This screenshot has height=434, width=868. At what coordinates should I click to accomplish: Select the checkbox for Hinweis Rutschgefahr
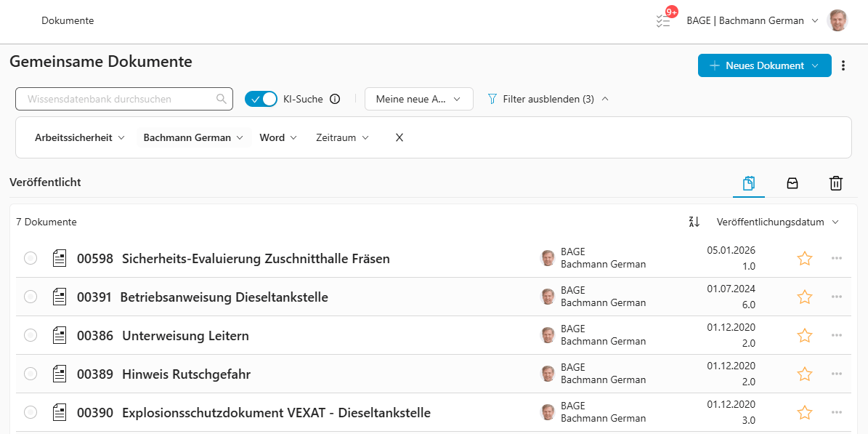[30, 373]
